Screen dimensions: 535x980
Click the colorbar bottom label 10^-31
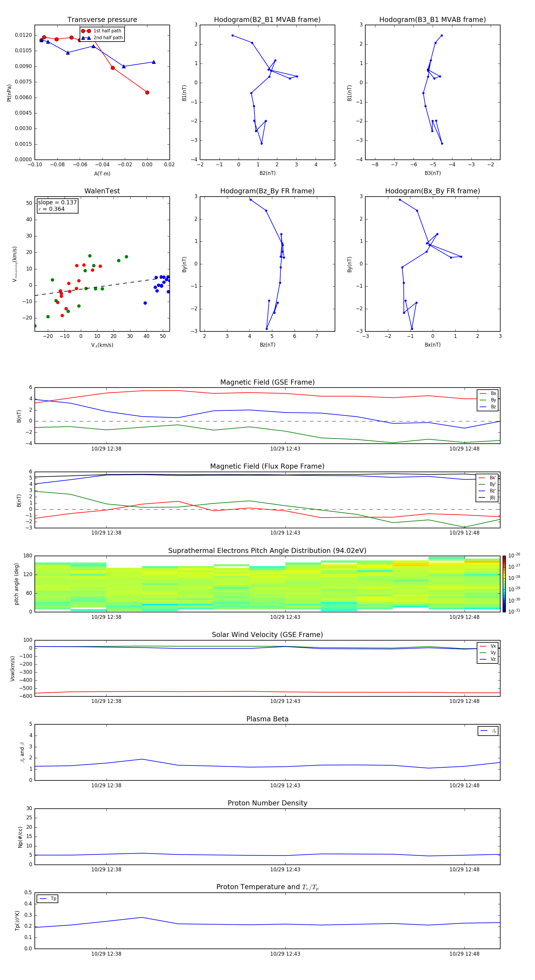(x=514, y=611)
